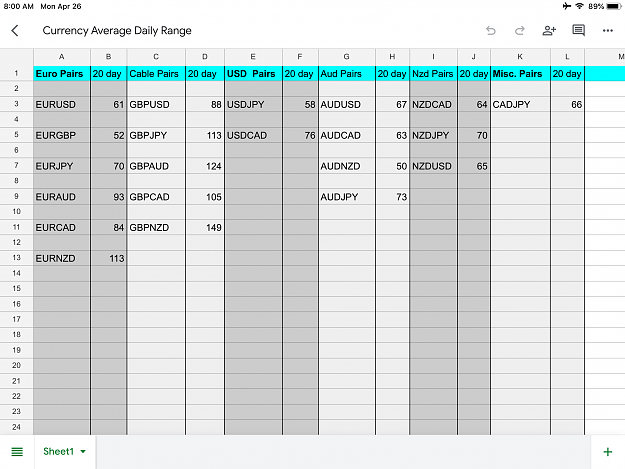Select column K header
Image resolution: width=625 pixels, height=469 pixels.
tap(520, 57)
